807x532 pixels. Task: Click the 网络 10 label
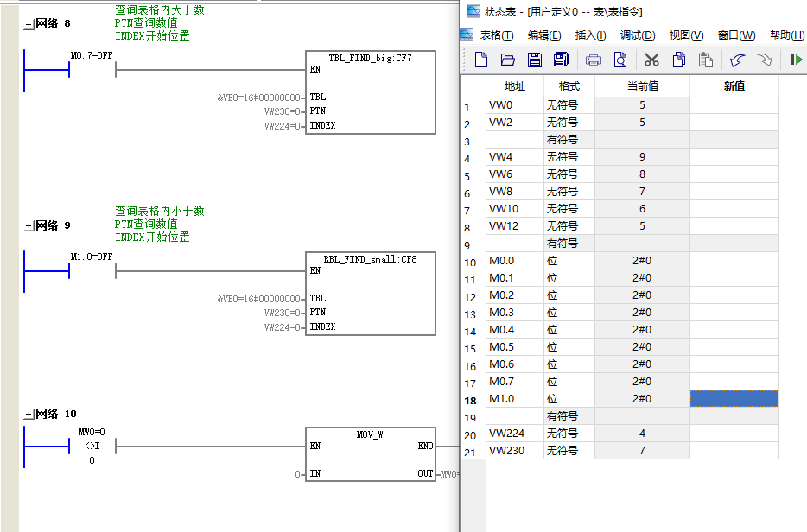[55, 415]
